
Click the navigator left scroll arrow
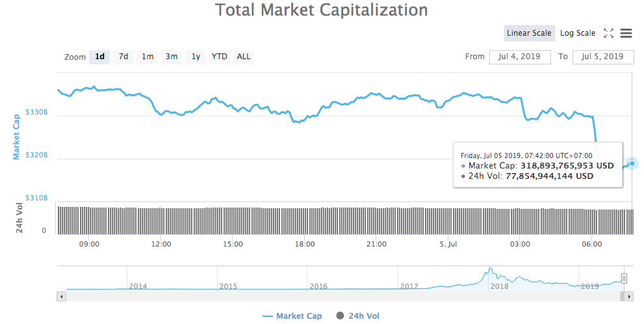point(62,296)
